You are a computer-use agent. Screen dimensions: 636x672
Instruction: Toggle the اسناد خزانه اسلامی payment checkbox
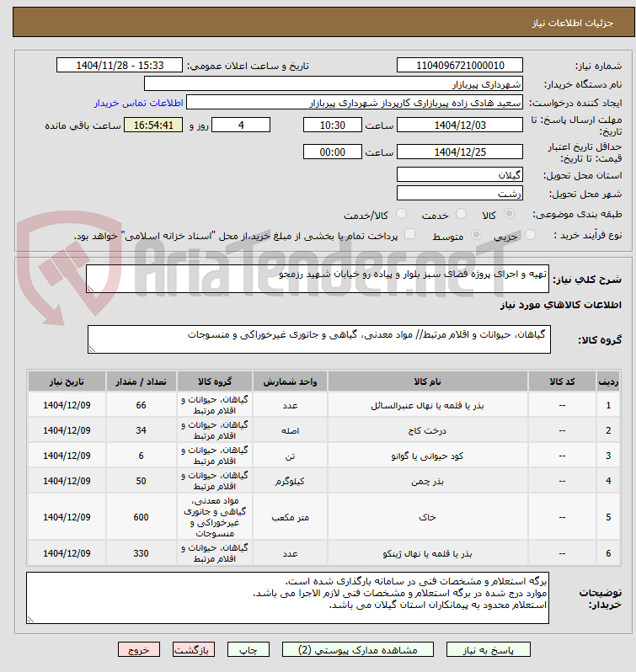click(410, 234)
